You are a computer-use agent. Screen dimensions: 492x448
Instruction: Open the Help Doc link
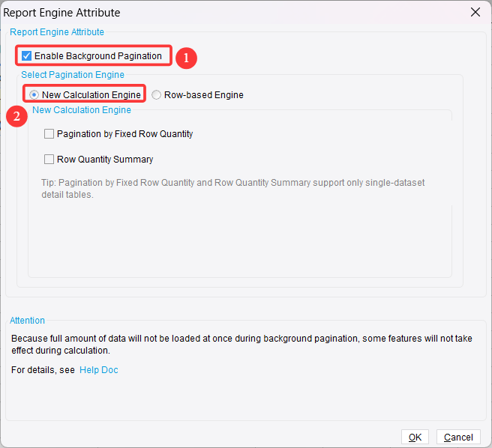[99, 370]
